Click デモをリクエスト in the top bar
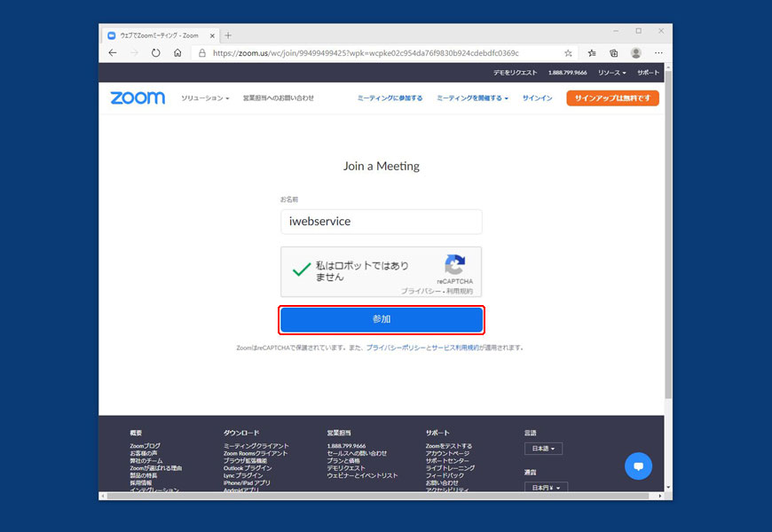 coord(515,73)
